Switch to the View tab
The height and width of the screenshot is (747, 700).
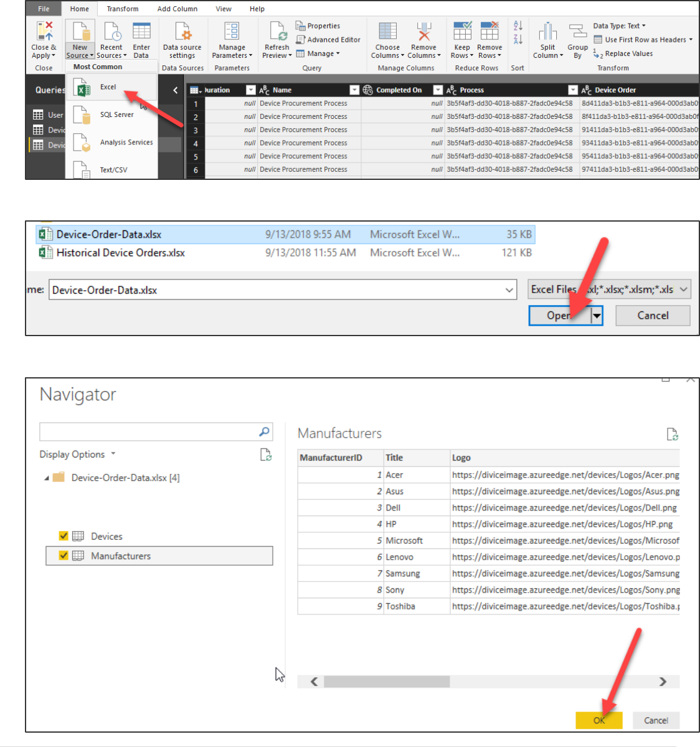224,9
